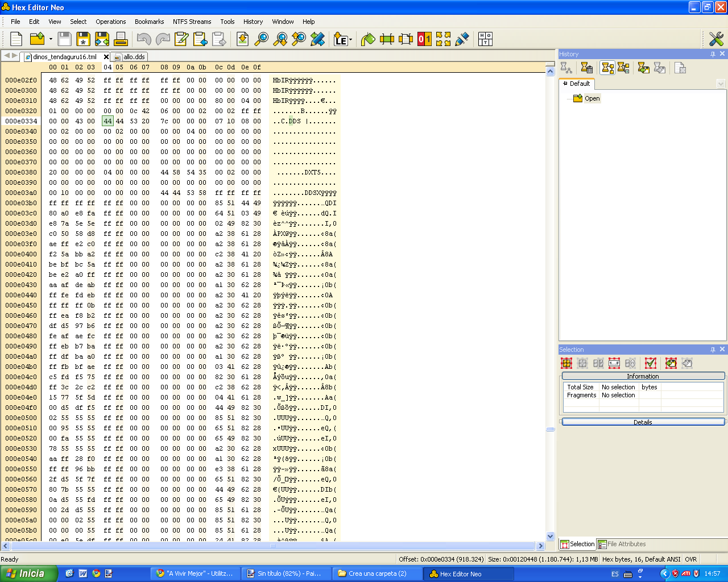Click the Print icon in toolbar
The width and height of the screenshot is (728, 582).
point(121,39)
